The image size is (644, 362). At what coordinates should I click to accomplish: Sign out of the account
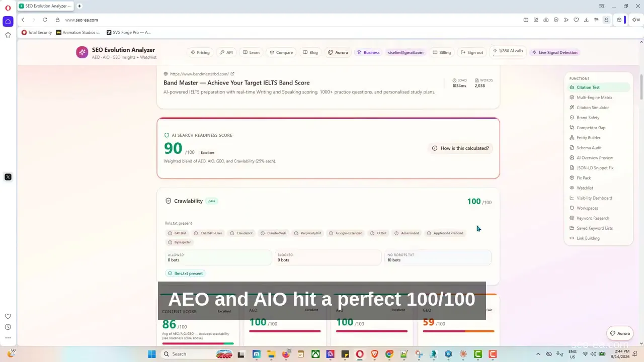pyautogui.click(x=471, y=52)
